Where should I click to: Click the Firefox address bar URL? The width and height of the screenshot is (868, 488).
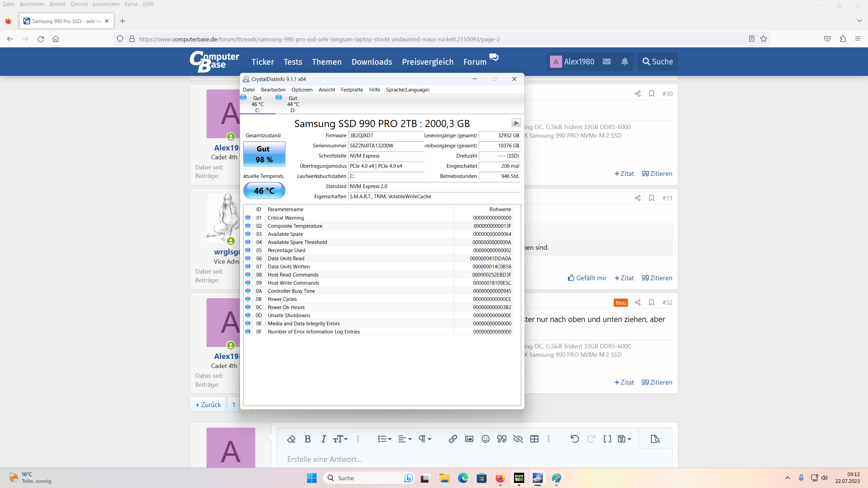(319, 39)
